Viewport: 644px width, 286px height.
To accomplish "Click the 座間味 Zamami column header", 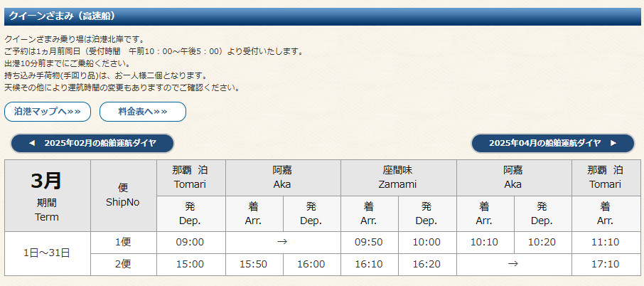I will coord(398,178).
